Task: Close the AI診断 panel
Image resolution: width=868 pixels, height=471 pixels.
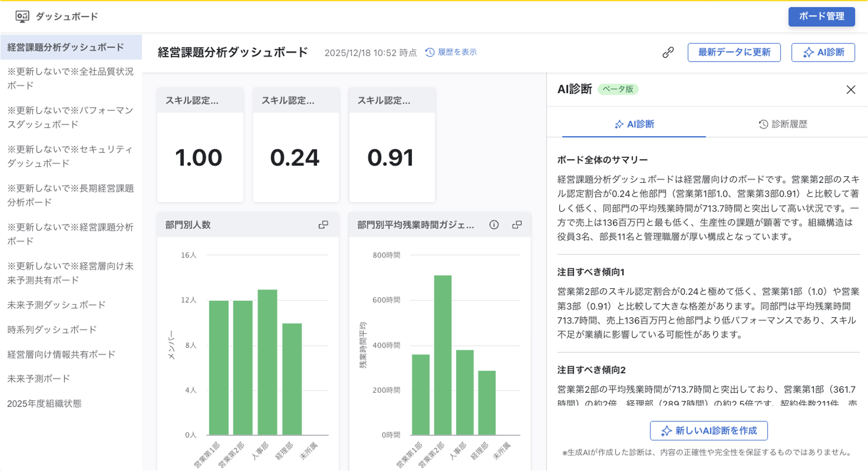Action: click(850, 90)
